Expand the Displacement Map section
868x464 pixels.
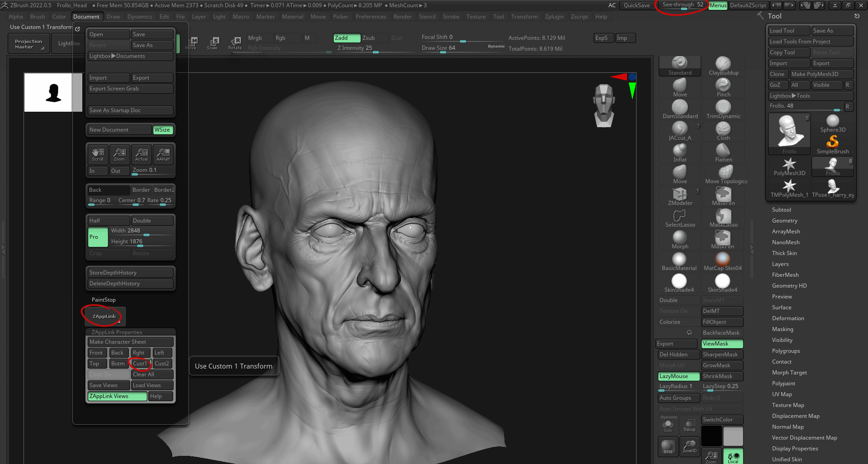796,416
